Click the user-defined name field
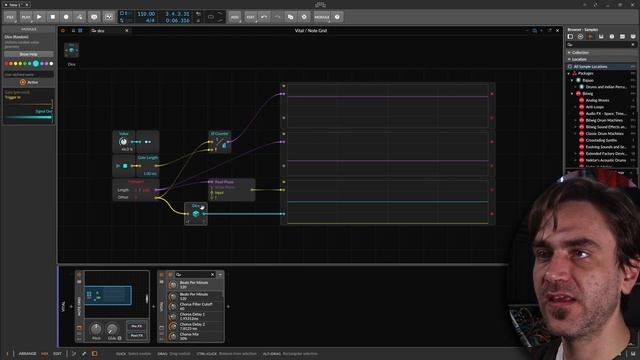The height and width of the screenshot is (360, 640). click(x=29, y=75)
